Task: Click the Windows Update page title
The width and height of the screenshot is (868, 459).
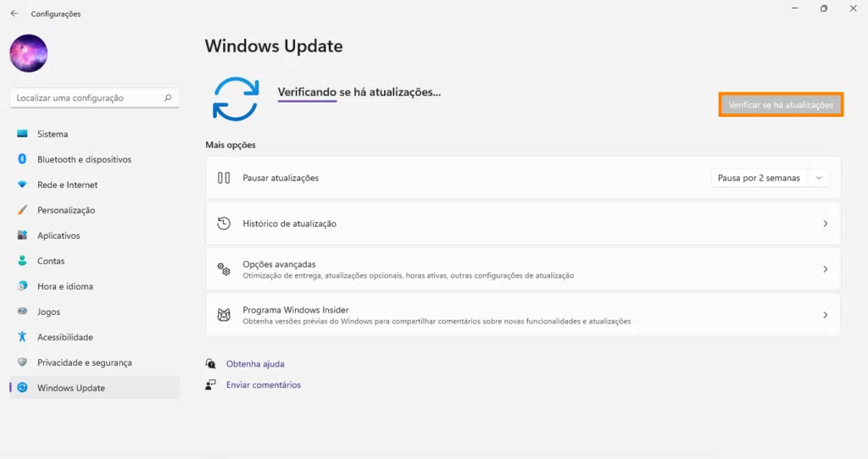Action: (x=274, y=46)
